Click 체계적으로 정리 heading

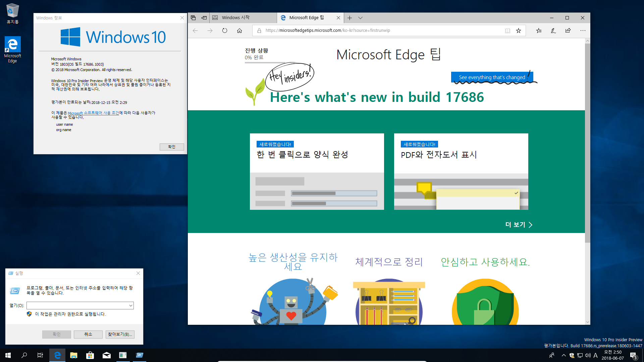[389, 262]
